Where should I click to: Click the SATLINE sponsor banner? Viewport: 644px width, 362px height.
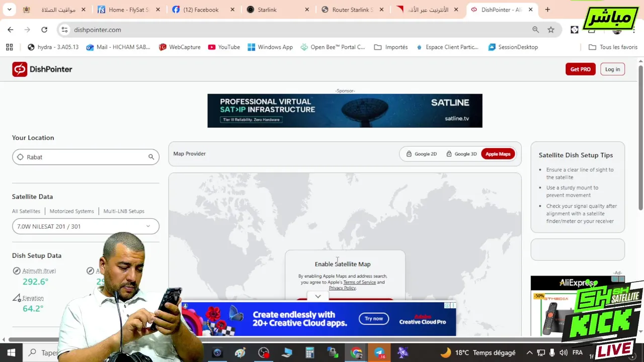click(345, 111)
